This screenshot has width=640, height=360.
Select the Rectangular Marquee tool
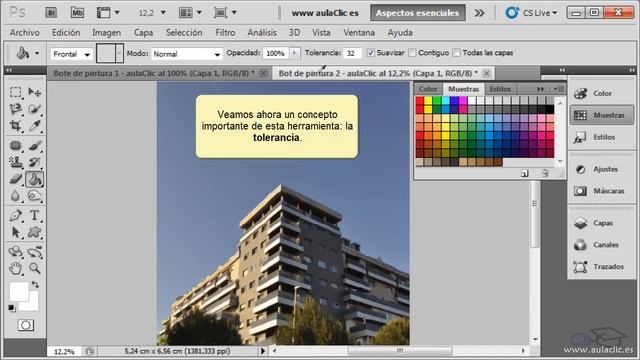click(16, 92)
